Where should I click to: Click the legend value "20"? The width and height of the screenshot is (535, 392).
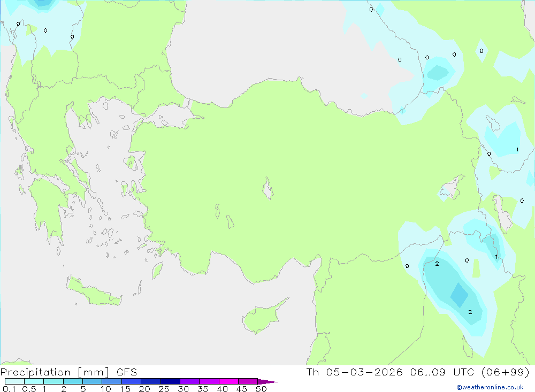tap(144, 389)
